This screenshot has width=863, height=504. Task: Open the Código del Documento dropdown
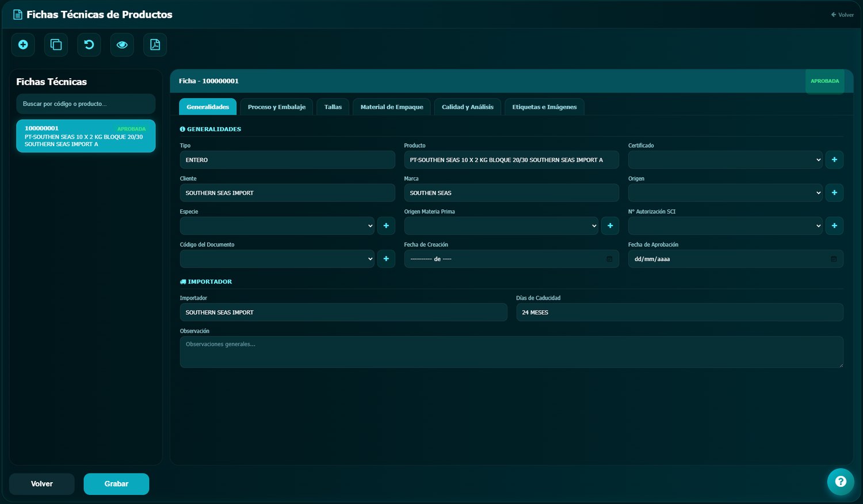pos(277,259)
